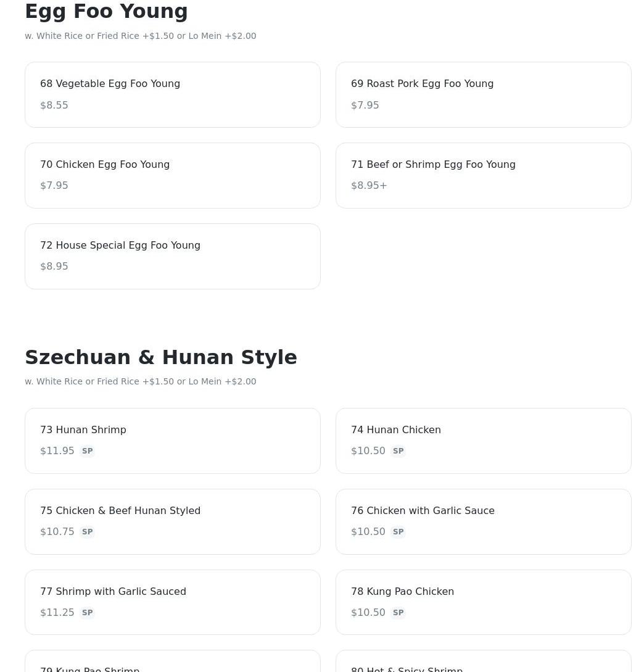Select the 73 Hunan Shrimp menu card

172,441
